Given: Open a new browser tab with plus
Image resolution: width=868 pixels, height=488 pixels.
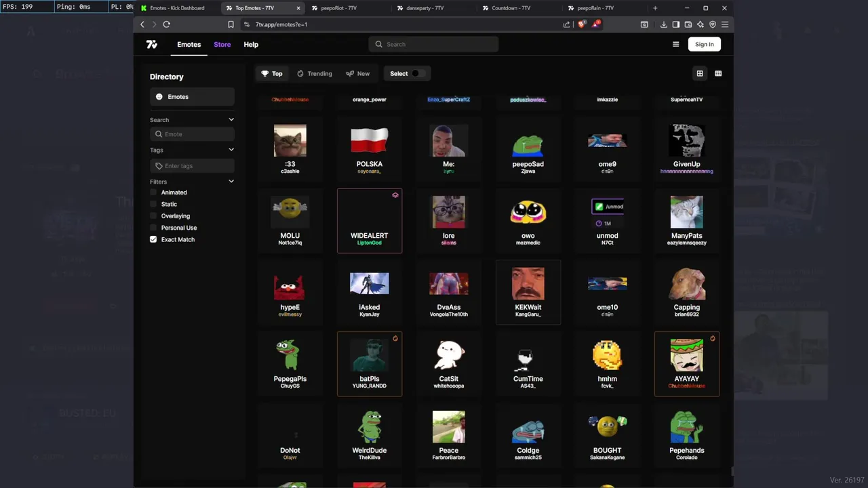Looking at the screenshot, I should [655, 8].
